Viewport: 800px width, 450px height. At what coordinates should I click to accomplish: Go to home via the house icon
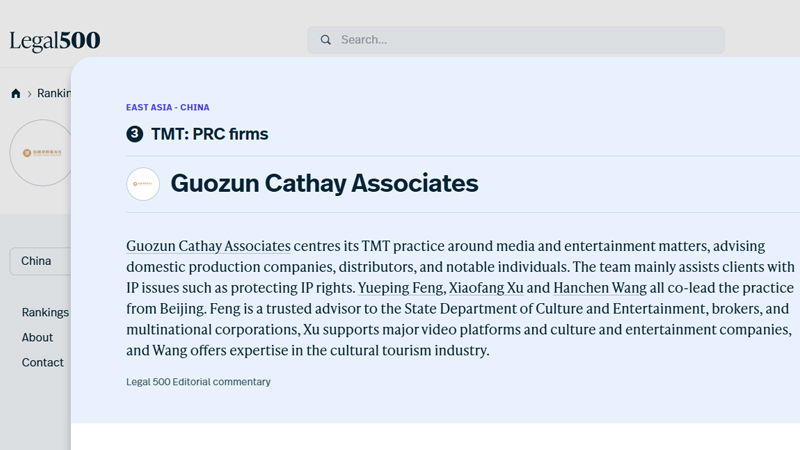16,94
